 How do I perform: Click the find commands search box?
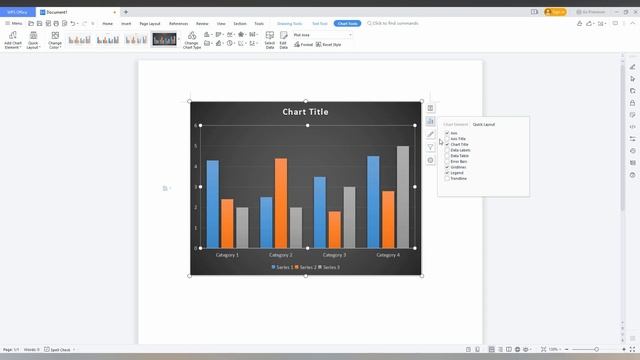tap(393, 24)
